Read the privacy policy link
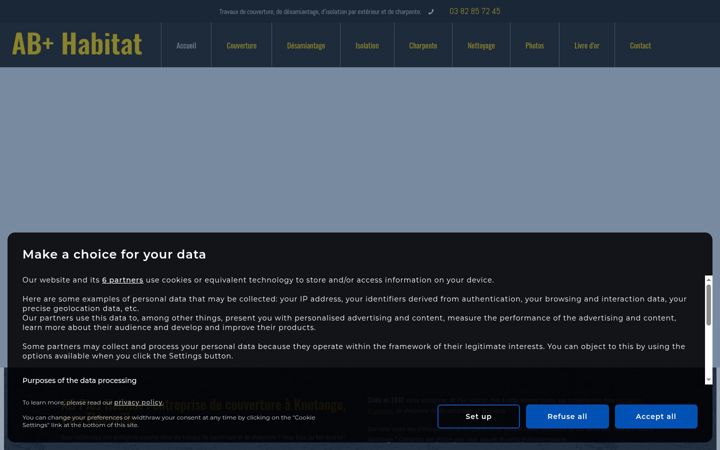This screenshot has width=720, height=450. coord(138,402)
